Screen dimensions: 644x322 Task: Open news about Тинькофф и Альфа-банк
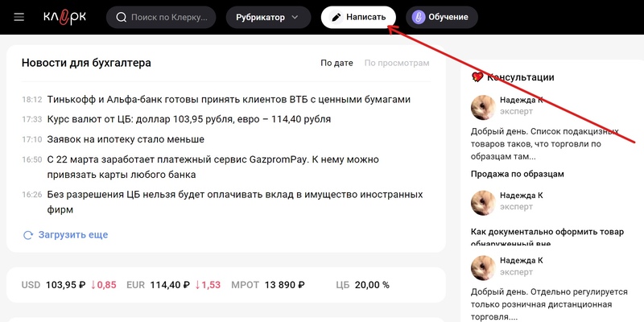pyautogui.click(x=229, y=100)
